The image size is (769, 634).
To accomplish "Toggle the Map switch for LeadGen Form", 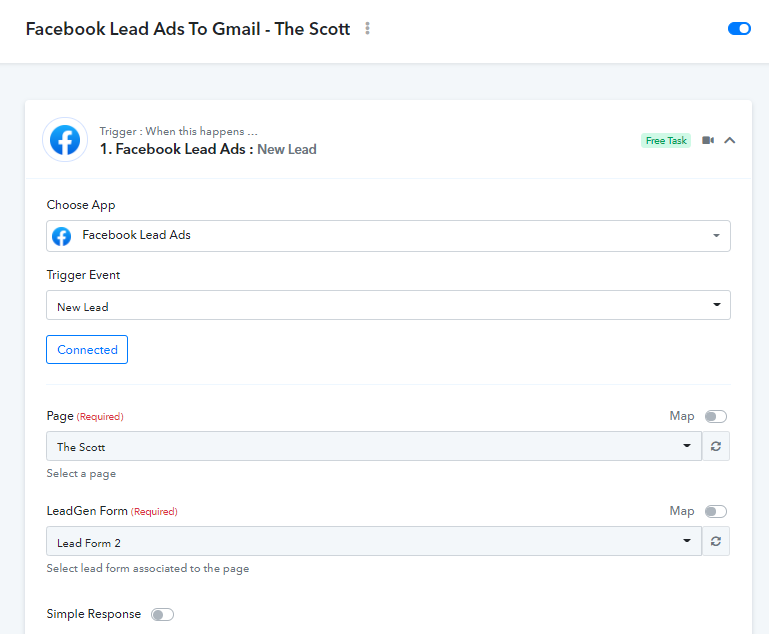I will tap(716, 511).
